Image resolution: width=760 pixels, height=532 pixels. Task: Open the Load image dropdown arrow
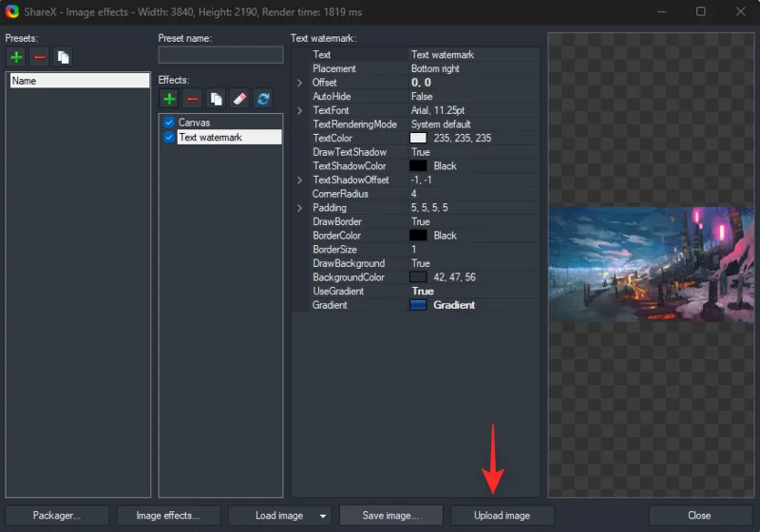324,516
